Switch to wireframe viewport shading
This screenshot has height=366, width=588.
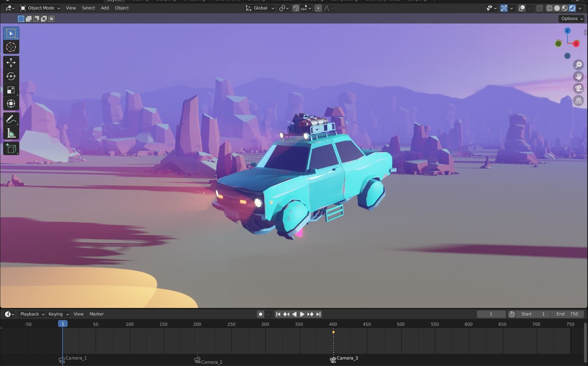point(549,8)
